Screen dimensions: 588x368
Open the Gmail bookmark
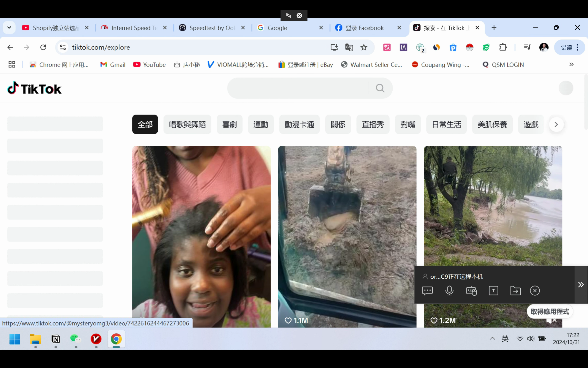113,64
